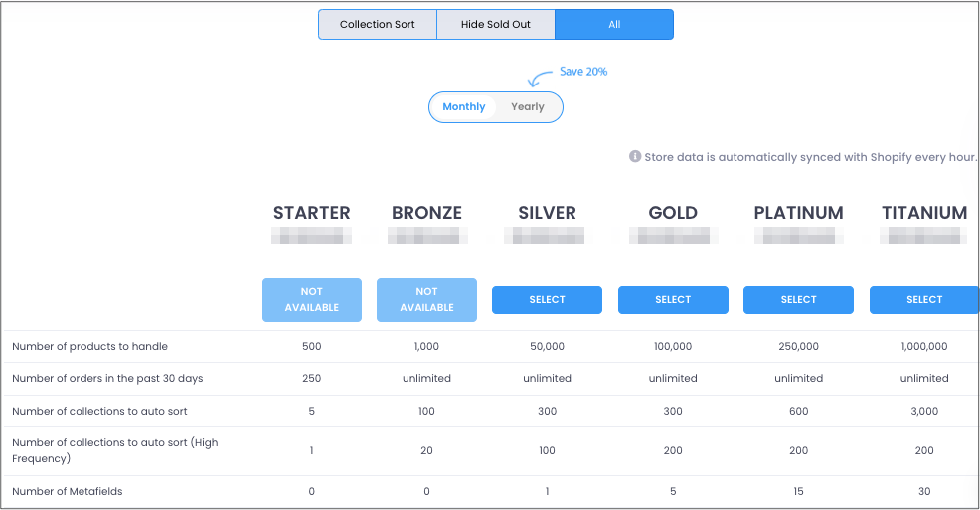The width and height of the screenshot is (980, 510).
Task: Select the Gold plan
Action: pos(673,300)
